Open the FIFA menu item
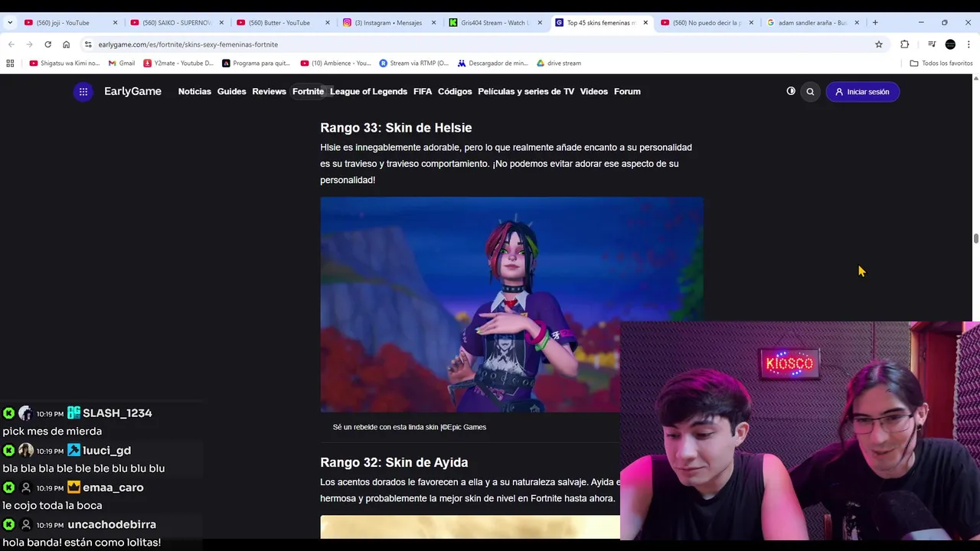This screenshot has width=980, height=551. pos(423,91)
